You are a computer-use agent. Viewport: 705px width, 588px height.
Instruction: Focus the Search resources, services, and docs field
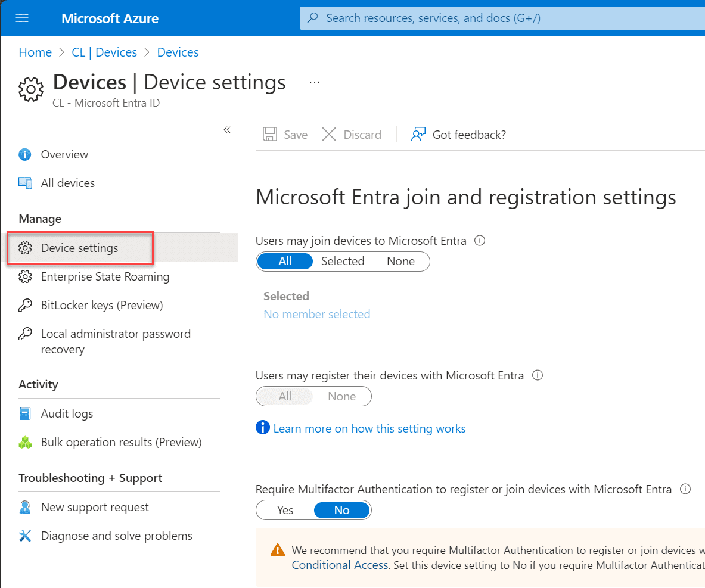pyautogui.click(x=502, y=18)
